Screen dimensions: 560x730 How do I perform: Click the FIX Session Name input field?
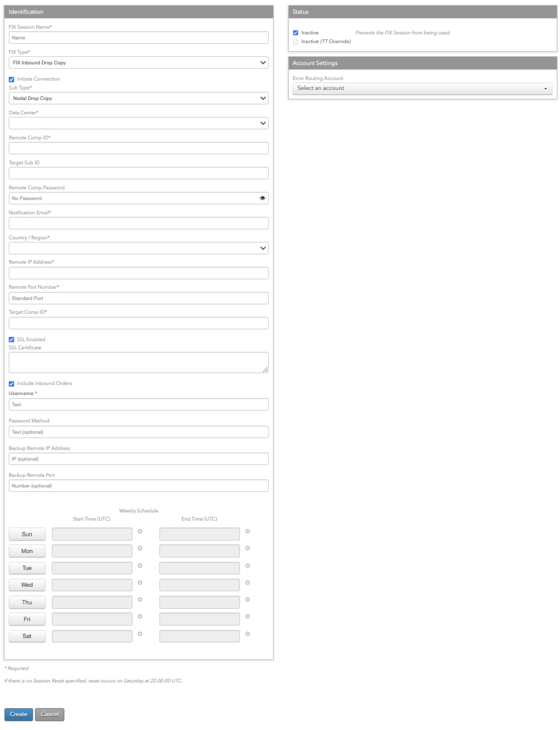point(138,38)
